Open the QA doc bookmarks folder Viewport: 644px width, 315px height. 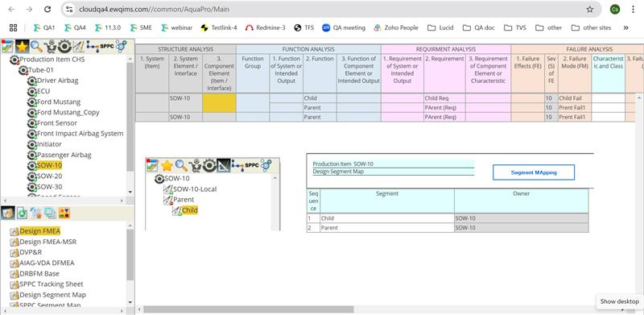click(x=478, y=27)
